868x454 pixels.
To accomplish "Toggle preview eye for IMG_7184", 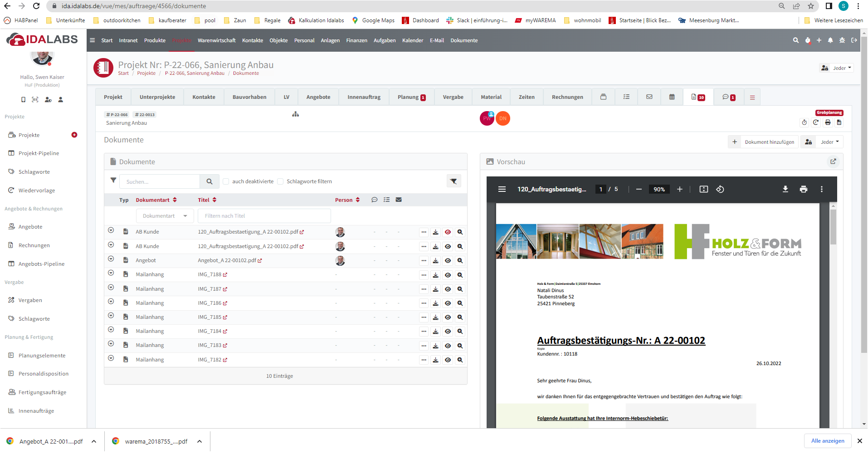I will pyautogui.click(x=448, y=332).
